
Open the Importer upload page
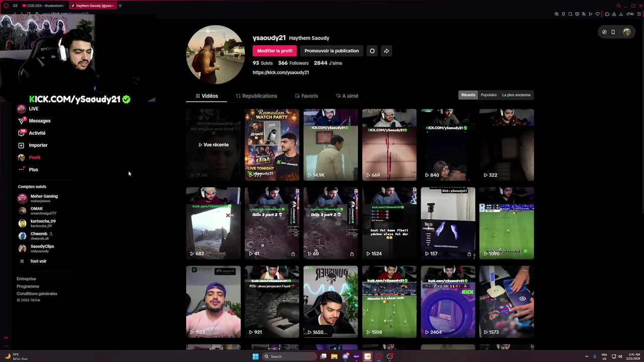click(33, 145)
